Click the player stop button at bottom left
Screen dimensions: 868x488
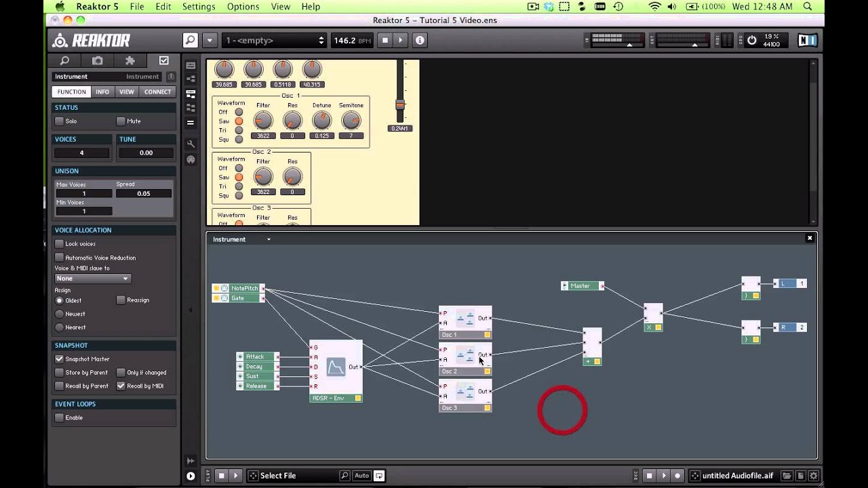point(221,475)
